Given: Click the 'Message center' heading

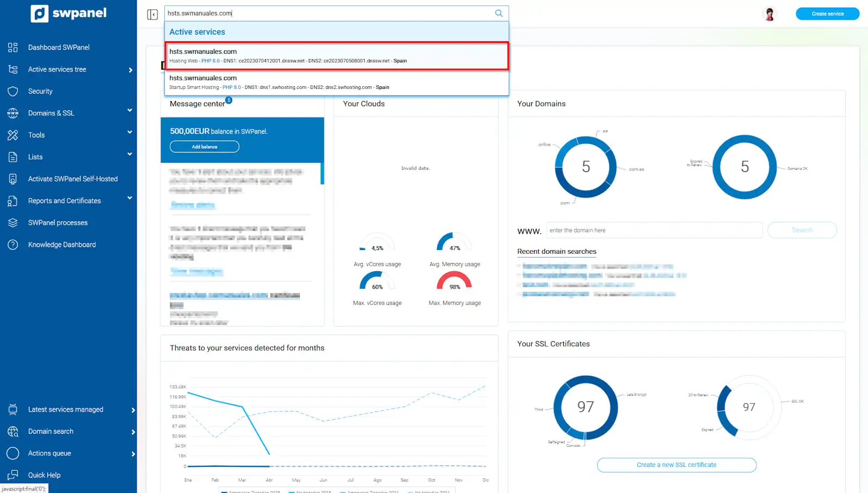Looking at the screenshot, I should pyautogui.click(x=197, y=104).
